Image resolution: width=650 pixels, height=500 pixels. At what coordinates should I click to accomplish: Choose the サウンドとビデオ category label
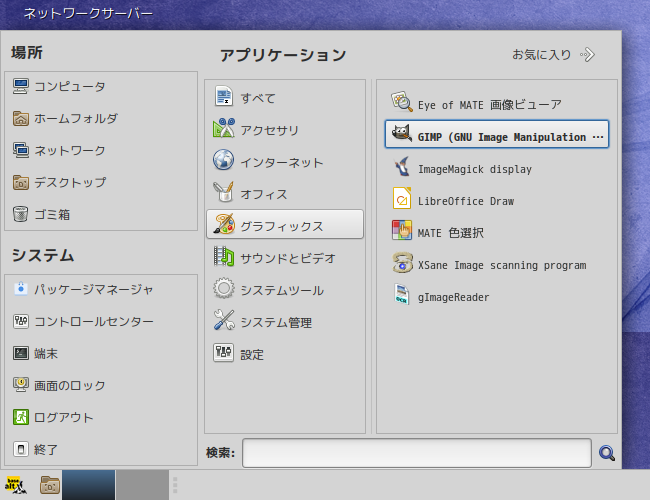point(288,258)
